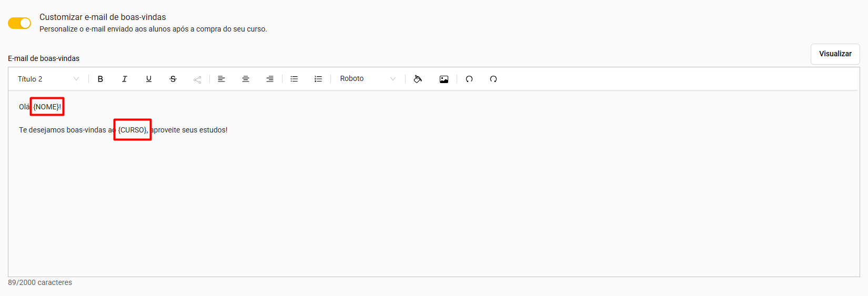Toggle bold formatting in the editor toolbar
This screenshot has width=868, height=296.
[100, 79]
